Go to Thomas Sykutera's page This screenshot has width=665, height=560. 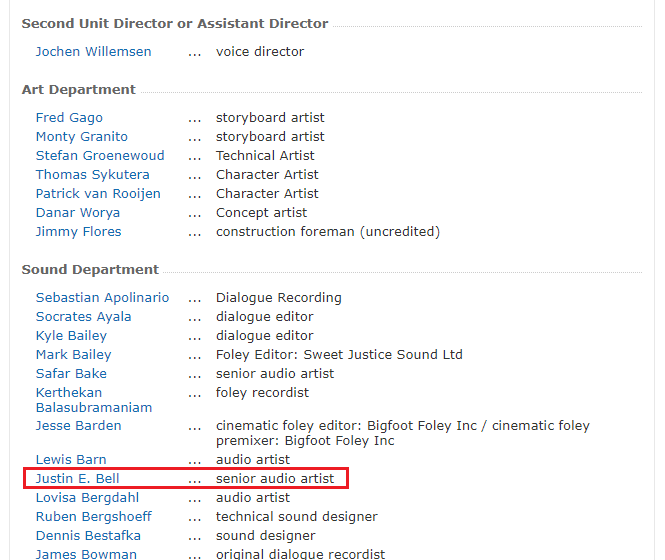click(x=92, y=174)
